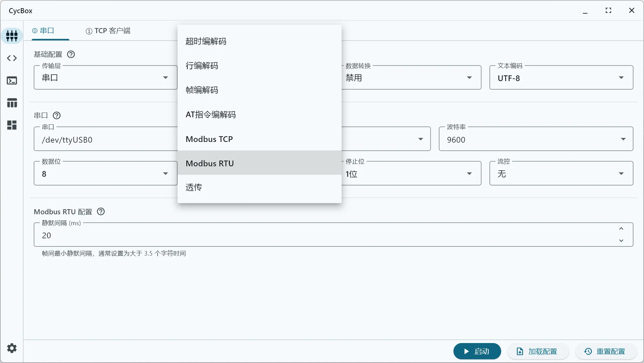Switch to the TCP 客户端 tab
Screen dimensions: 644x363
point(108,31)
